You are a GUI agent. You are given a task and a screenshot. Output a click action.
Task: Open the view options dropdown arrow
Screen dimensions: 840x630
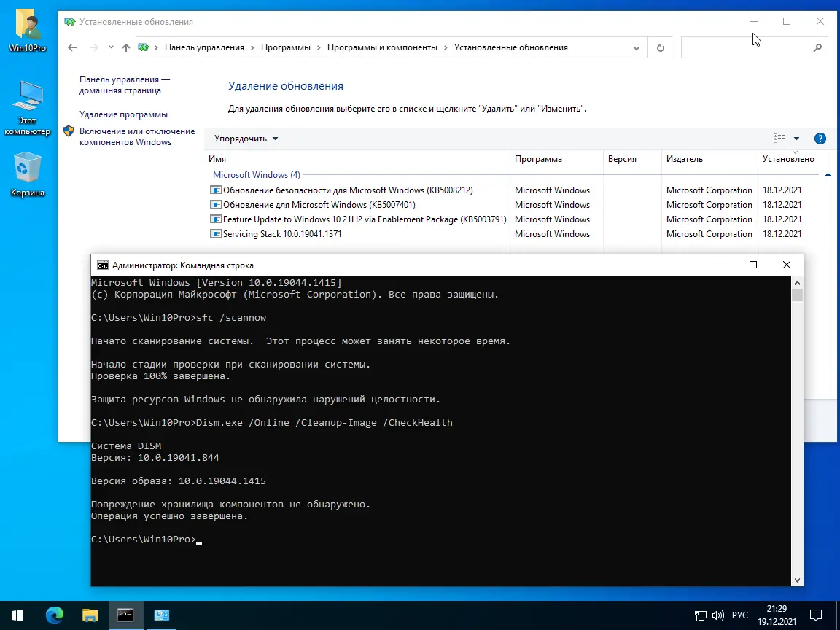click(796, 139)
